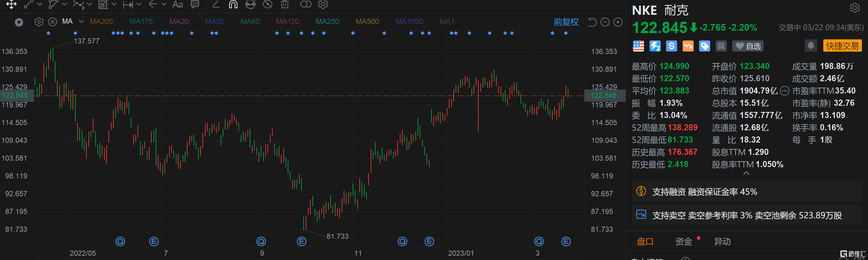Image resolution: width=868 pixels, height=260 pixels.
Task: Expand the polygon tool dropdown arrow
Action: tap(64, 4)
